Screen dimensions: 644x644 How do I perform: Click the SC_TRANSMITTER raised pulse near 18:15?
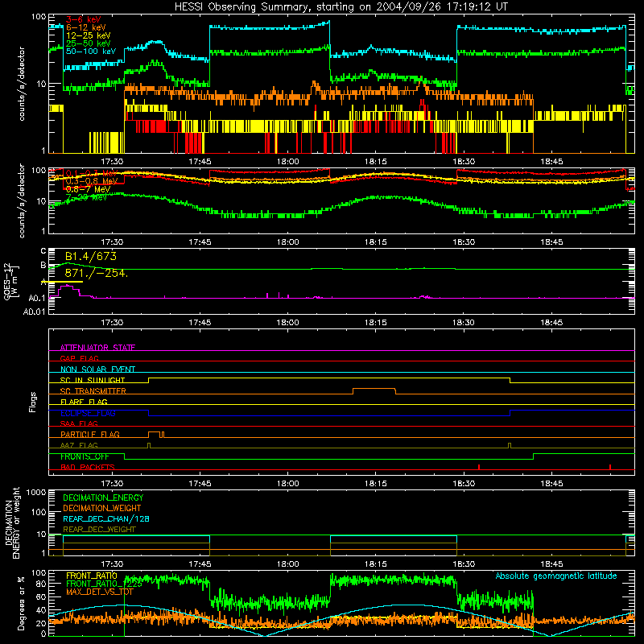click(374, 390)
